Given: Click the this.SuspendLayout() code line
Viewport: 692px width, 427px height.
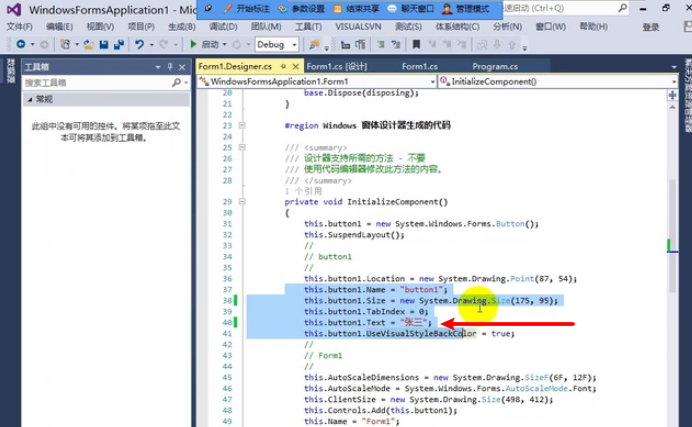Looking at the screenshot, I should tap(354, 235).
